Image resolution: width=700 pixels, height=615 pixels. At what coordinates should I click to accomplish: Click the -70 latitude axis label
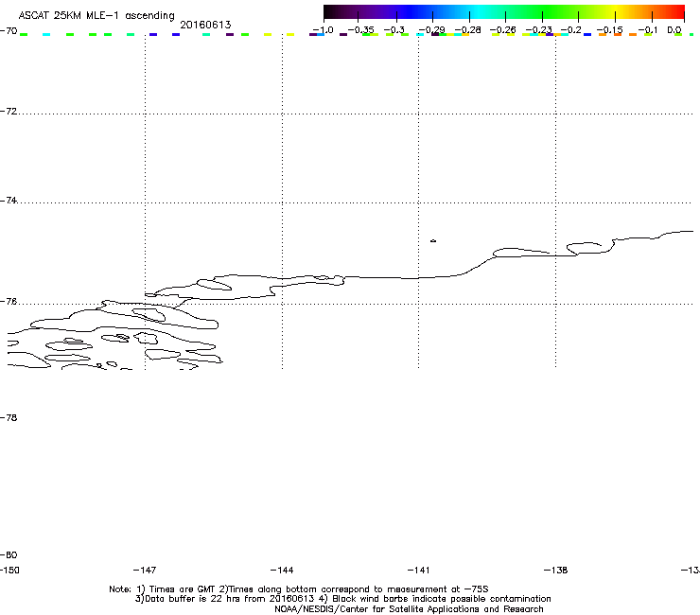coord(9,31)
